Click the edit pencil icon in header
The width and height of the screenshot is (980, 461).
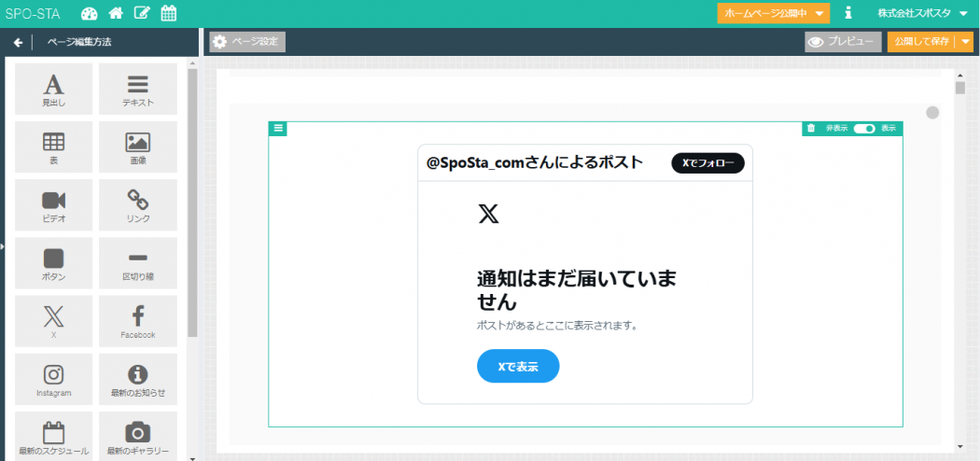tap(142, 14)
